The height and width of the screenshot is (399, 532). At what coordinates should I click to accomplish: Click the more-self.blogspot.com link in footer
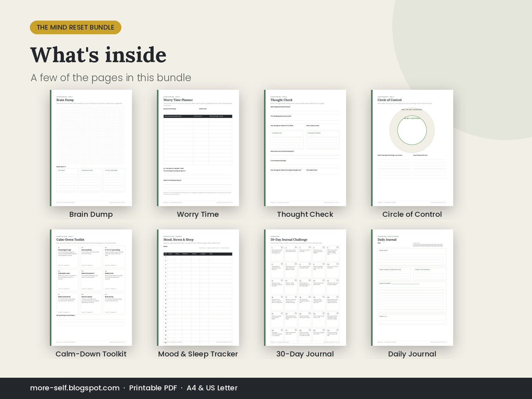pos(75,388)
